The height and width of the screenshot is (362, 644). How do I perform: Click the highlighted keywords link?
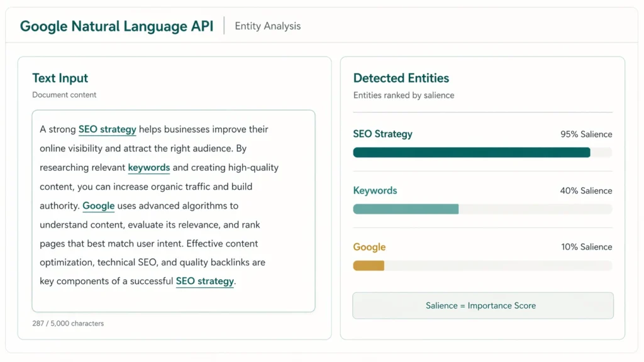click(148, 167)
